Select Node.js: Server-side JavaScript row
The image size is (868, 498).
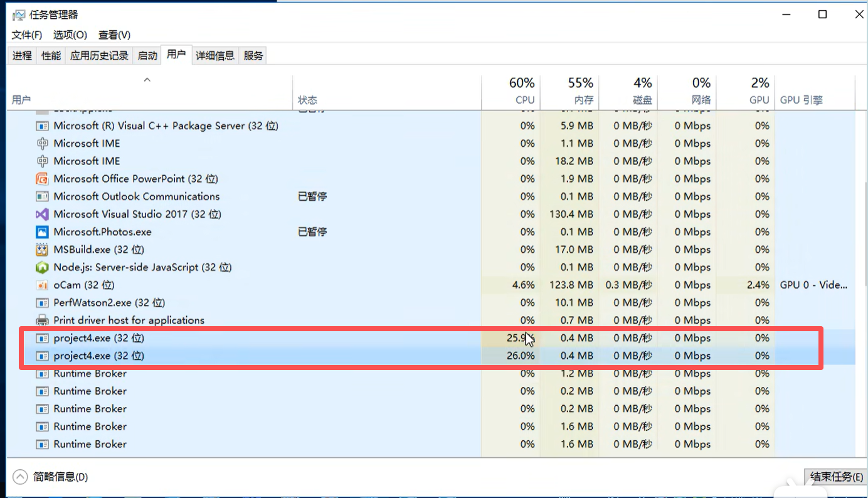point(431,267)
